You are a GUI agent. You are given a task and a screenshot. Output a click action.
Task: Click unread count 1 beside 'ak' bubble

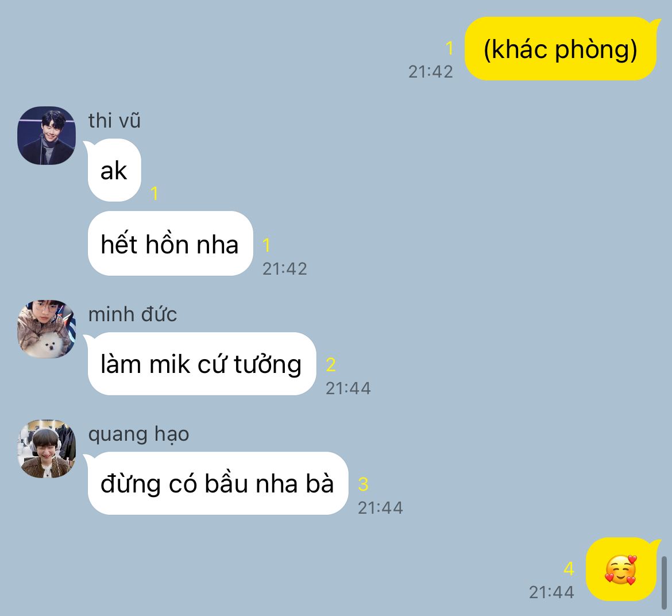click(x=155, y=194)
